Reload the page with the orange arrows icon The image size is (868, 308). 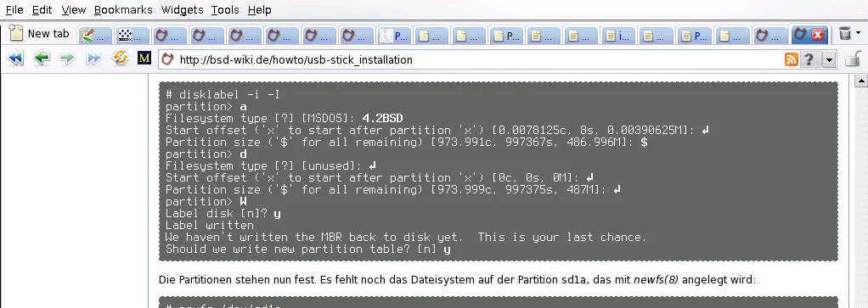pyautogui.click(x=120, y=58)
